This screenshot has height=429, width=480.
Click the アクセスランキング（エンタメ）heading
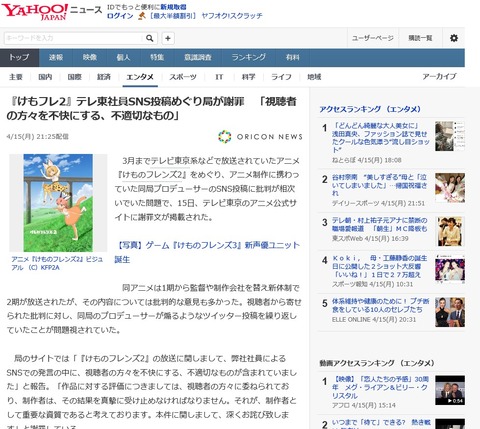coord(370,109)
